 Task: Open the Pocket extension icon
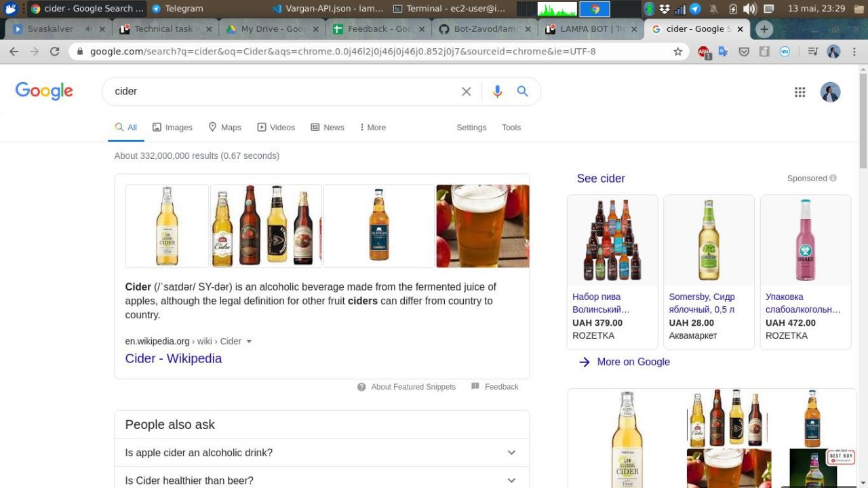tap(744, 52)
